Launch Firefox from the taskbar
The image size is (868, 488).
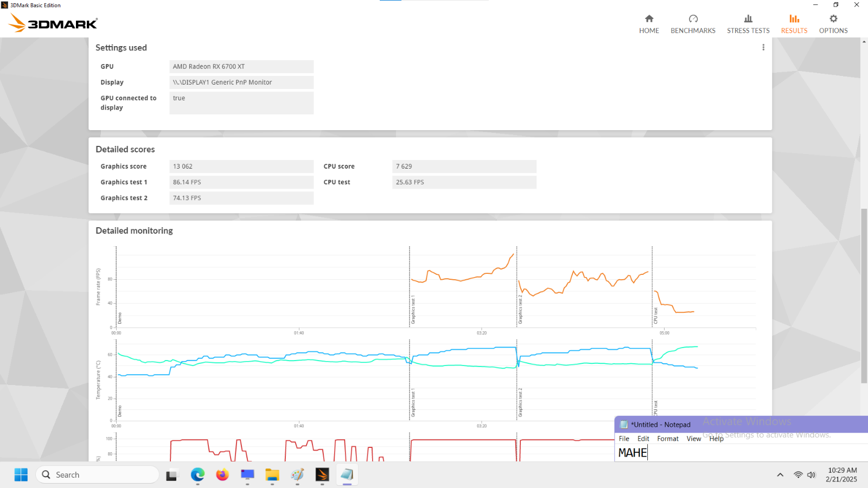coord(222,475)
